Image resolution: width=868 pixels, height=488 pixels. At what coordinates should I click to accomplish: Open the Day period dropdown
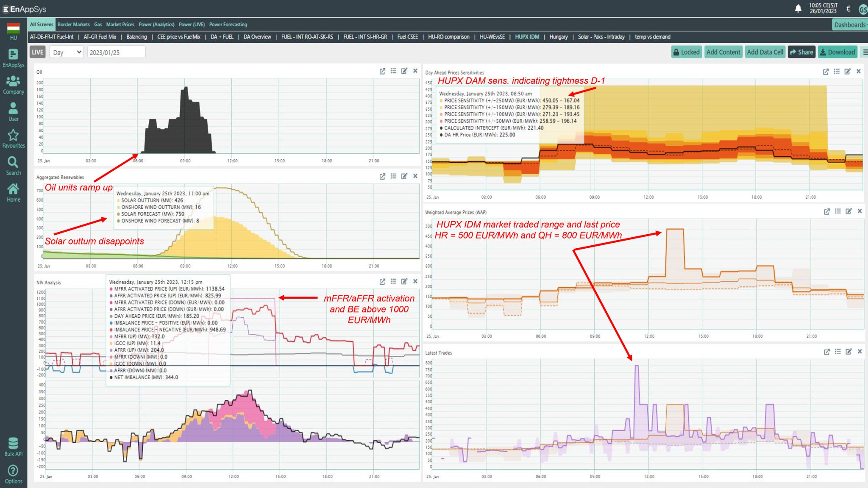coord(67,52)
